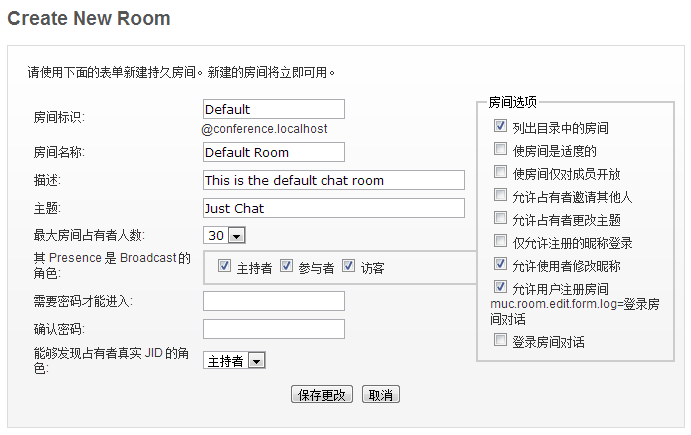Click the 房间名称 field with Default Room
The height and width of the screenshot is (435, 691).
click(274, 152)
